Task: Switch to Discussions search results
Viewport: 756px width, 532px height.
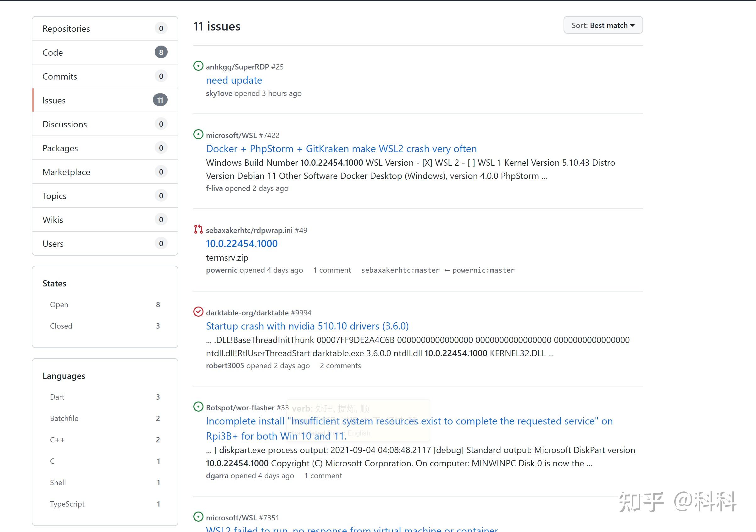Action: coord(105,124)
